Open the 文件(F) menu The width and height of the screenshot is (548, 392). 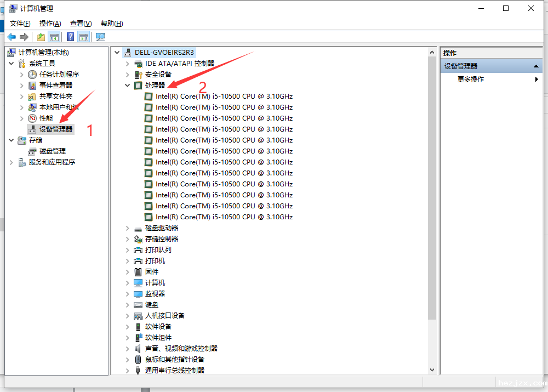point(20,24)
